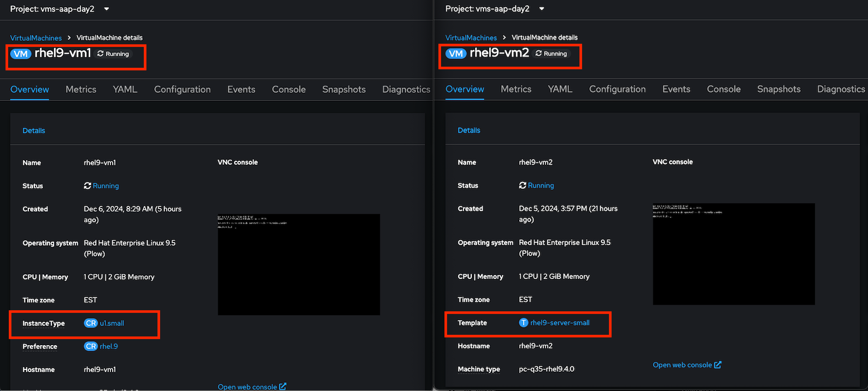
Task: Select CPU Memory value in rhel9-vm1 details
Action: point(119,277)
